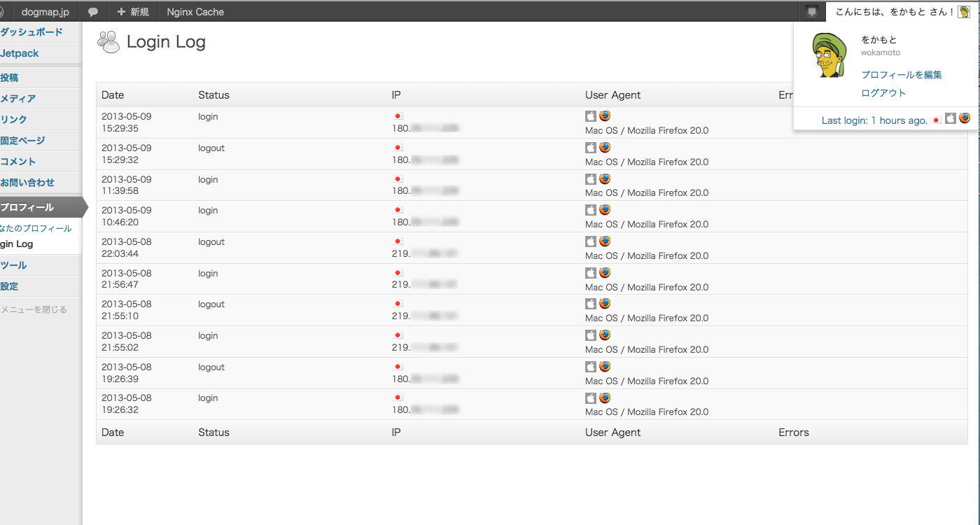This screenshot has width=980, height=525.
Task: Click Japan flag beside Last login text
Action: pyautogui.click(x=936, y=120)
